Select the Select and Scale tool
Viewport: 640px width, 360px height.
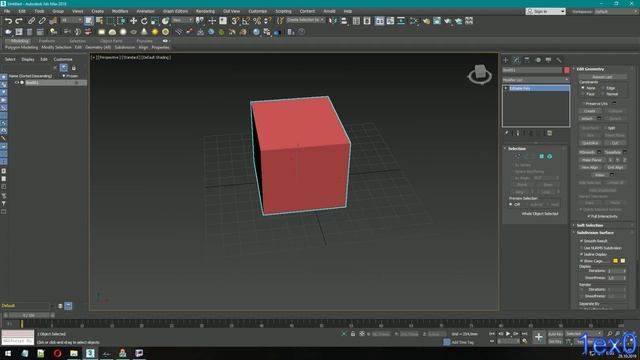coord(155,21)
